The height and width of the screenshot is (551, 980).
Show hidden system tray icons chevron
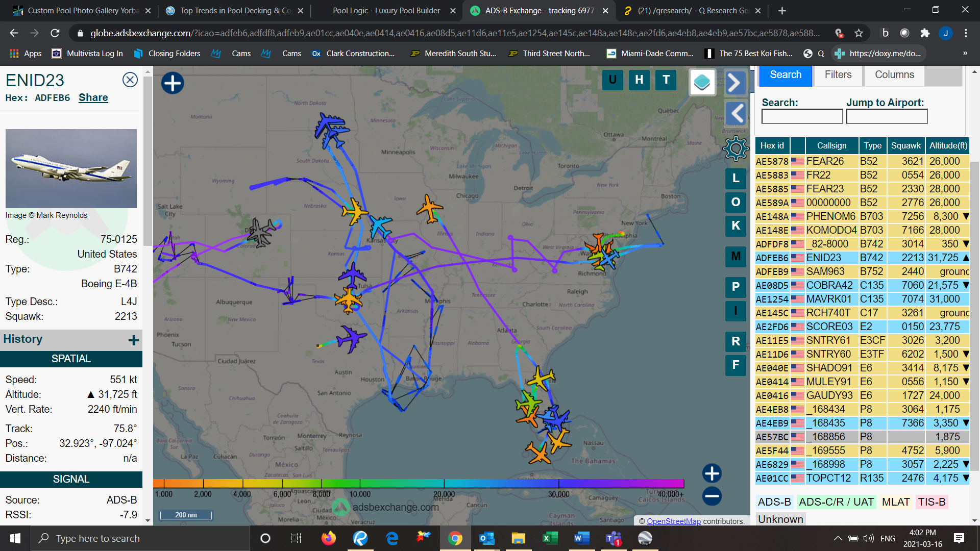tap(838, 538)
